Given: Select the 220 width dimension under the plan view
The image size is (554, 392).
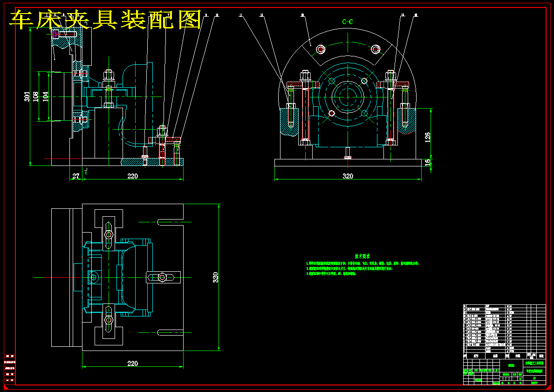Looking at the screenshot, I should tap(132, 364).
